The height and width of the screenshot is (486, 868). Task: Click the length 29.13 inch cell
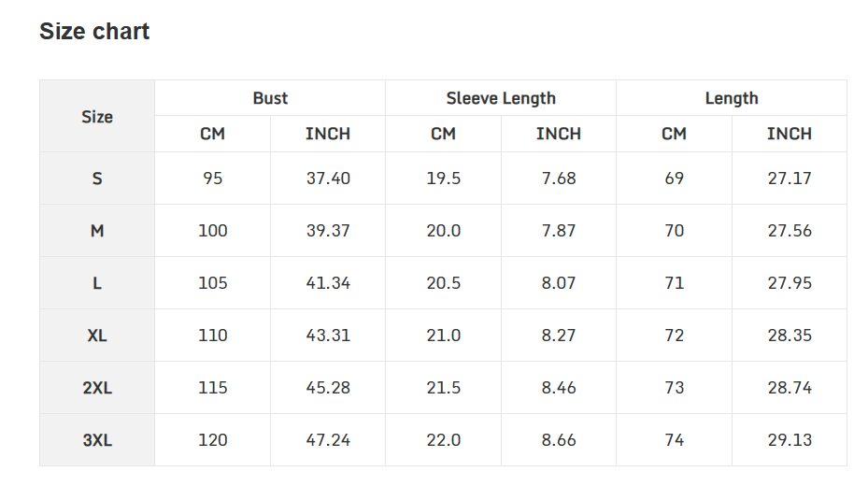coord(790,440)
